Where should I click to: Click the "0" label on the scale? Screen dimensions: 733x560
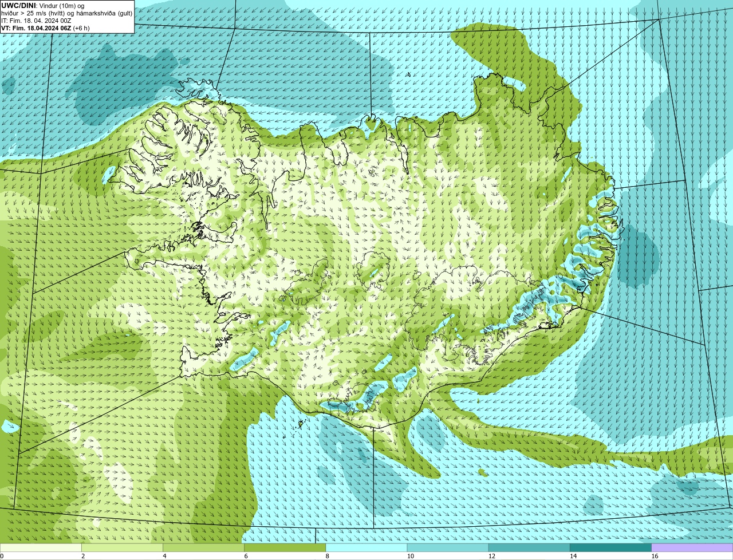pos(2,556)
